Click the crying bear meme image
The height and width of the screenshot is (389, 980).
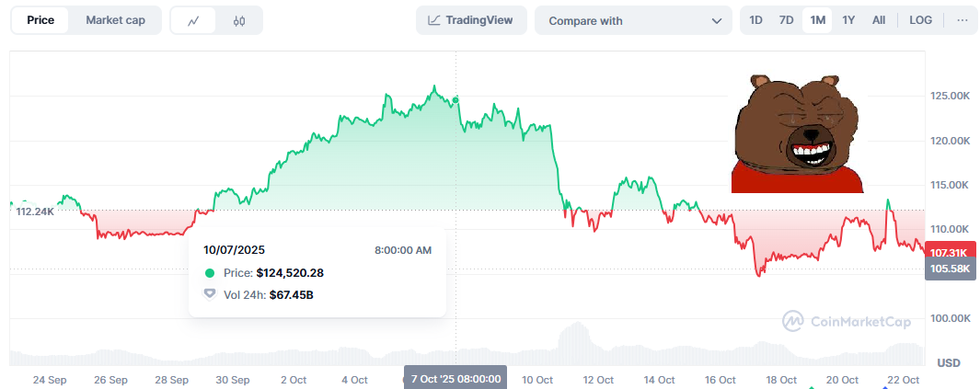pos(798,132)
